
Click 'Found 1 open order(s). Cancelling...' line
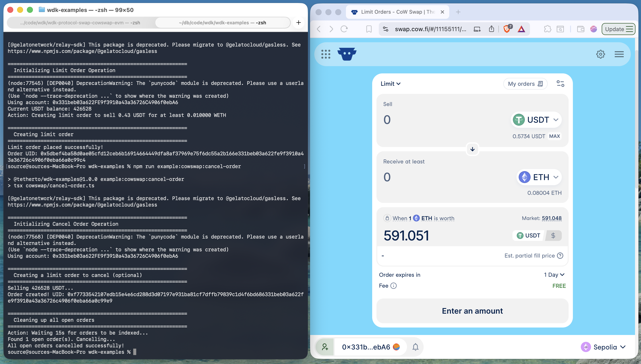click(61, 339)
